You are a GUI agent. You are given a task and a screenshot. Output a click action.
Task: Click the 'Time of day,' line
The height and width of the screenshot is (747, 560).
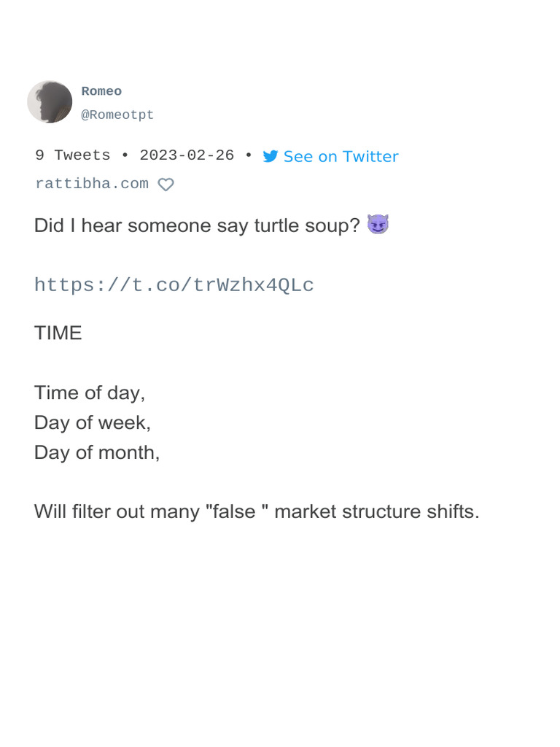(90, 392)
